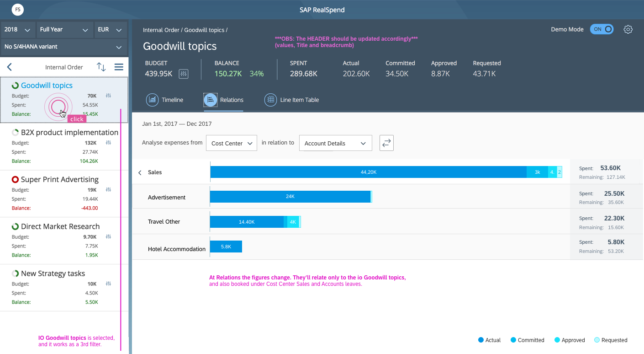644x354 pixels.
Task: Click the Committed value 34.50K in header
Action: click(397, 74)
